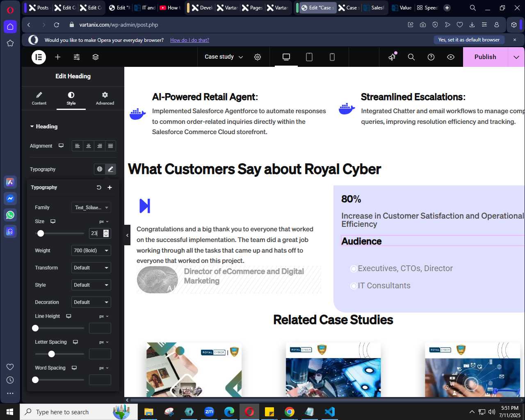This screenshot has height=420, width=525.
Task: Click the Publish button
Action: 485,57
